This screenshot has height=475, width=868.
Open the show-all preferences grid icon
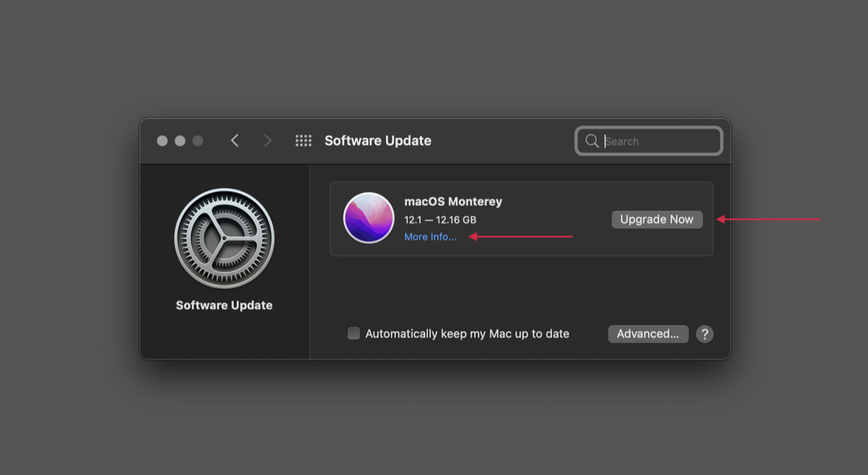coord(303,140)
